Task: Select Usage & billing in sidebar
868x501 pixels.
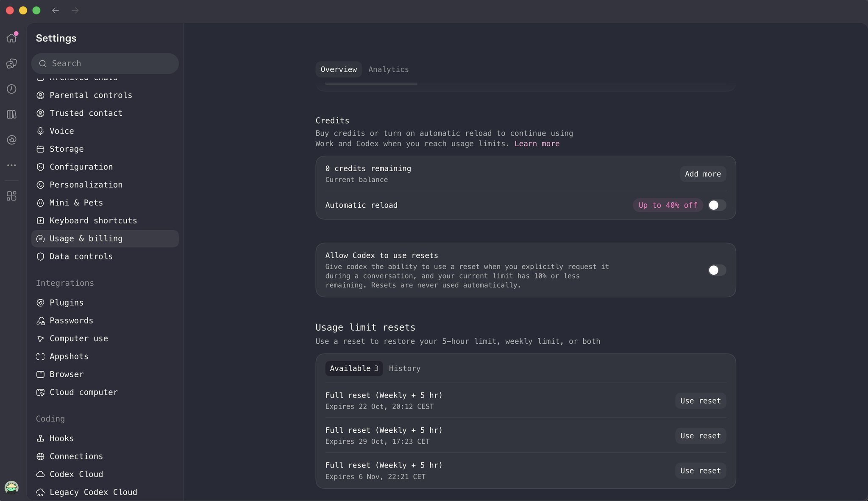Action: [x=105, y=239]
